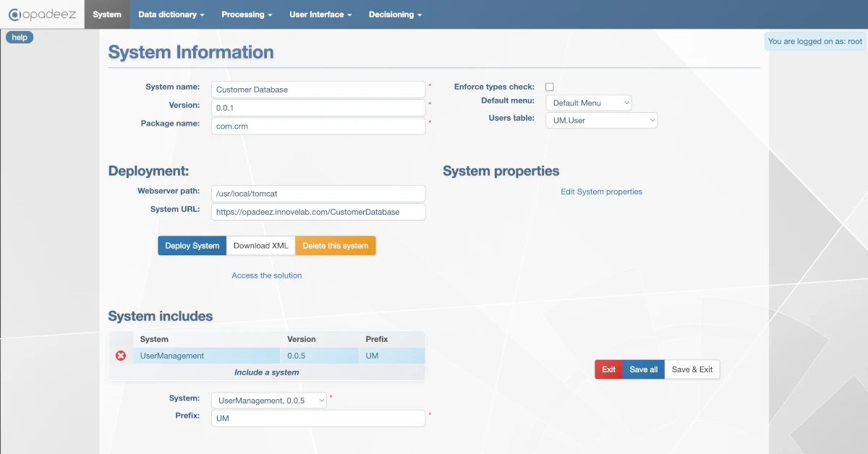Screen dimensions: 868x454
Task: Open the Decisioning menu
Action: point(395,14)
